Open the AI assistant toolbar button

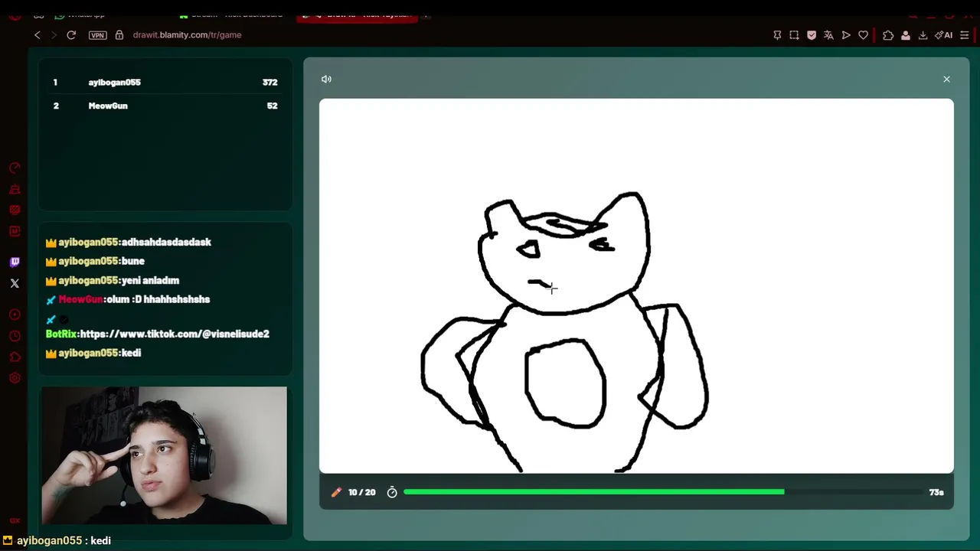943,35
